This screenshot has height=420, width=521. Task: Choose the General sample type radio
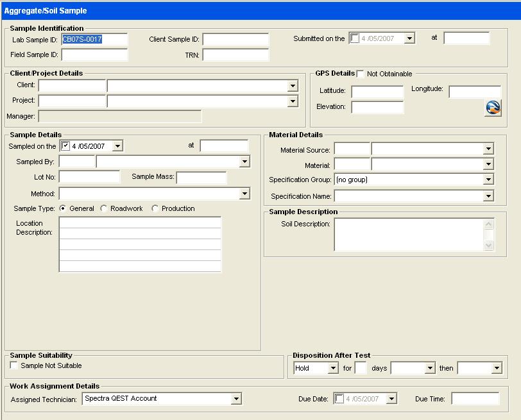(63, 208)
